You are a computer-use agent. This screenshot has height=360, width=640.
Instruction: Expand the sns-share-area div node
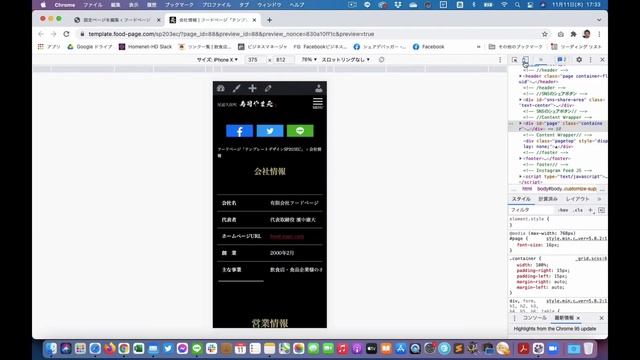520,100
